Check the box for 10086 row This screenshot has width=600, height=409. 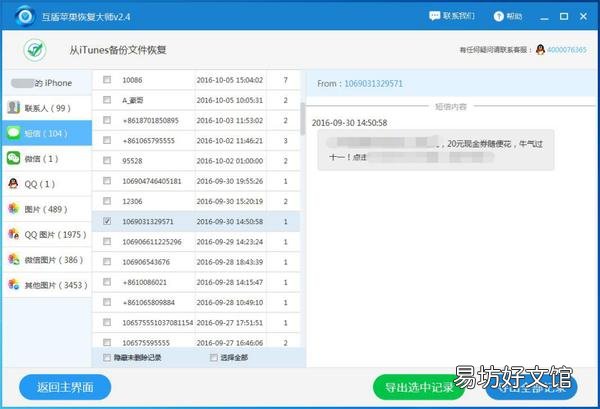(107, 80)
